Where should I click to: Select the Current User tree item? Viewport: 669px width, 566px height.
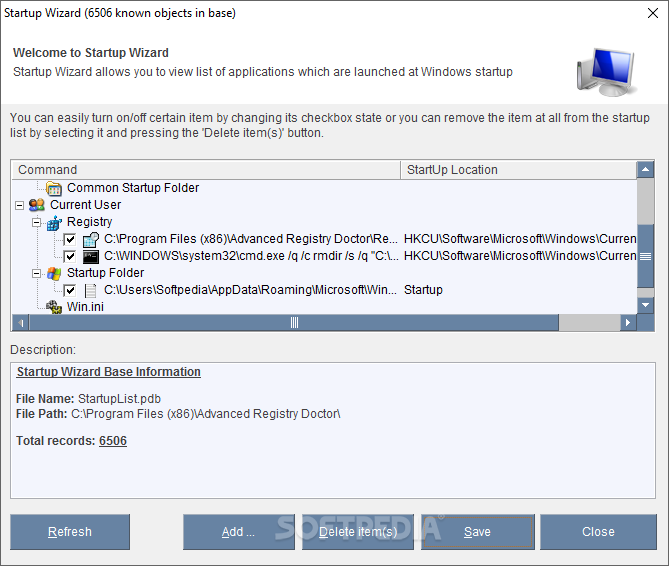(x=85, y=205)
